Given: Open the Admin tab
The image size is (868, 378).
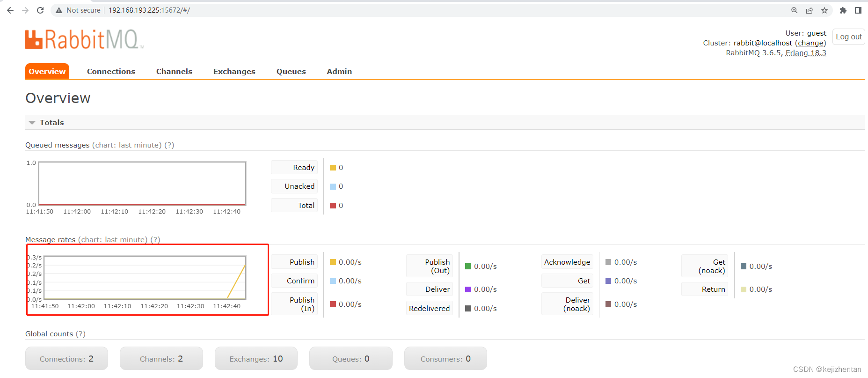Looking at the screenshot, I should [x=339, y=71].
